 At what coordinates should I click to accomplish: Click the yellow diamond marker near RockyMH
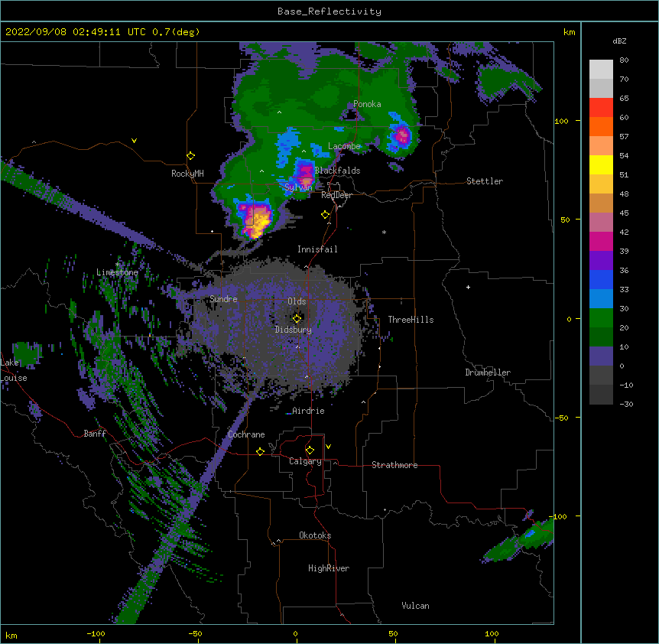click(190, 156)
